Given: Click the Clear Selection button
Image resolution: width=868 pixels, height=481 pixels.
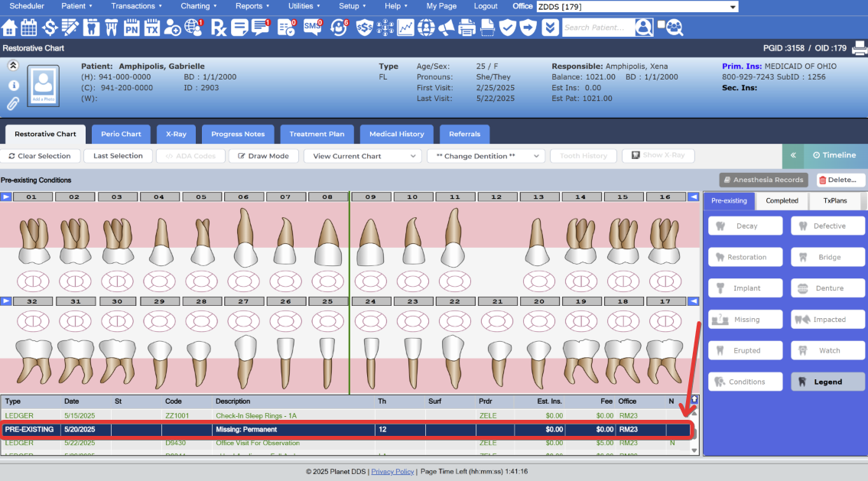Looking at the screenshot, I should tap(40, 156).
